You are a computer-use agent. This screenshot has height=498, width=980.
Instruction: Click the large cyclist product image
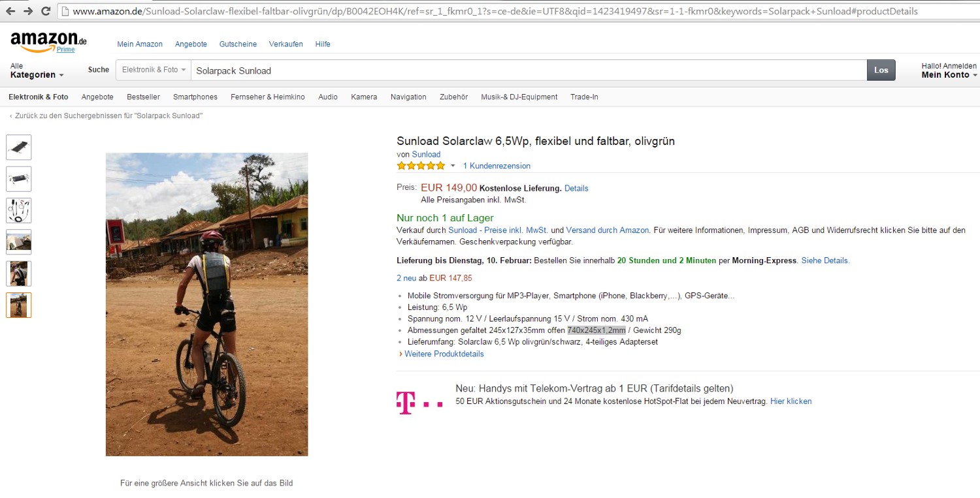point(206,304)
